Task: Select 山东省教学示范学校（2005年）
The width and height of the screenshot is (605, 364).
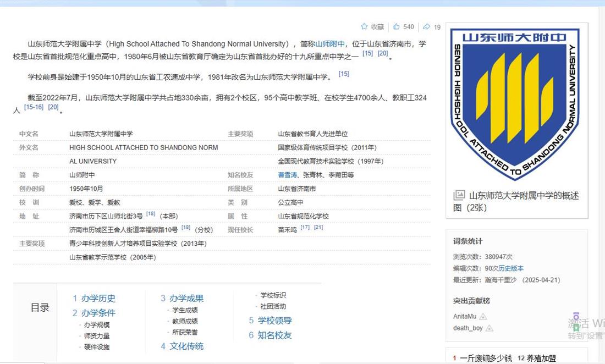Action: (x=113, y=257)
